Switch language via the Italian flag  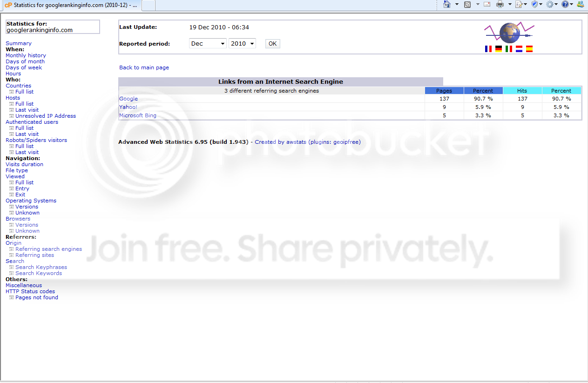point(508,48)
